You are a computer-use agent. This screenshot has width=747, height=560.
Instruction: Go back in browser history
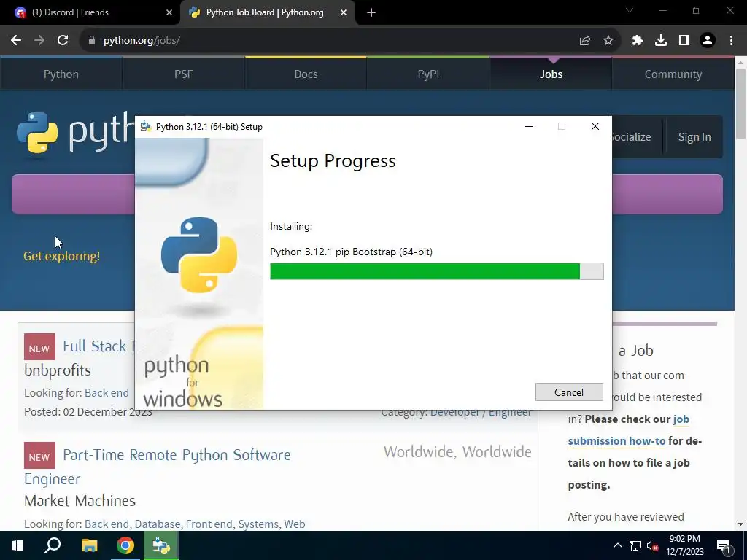16,41
